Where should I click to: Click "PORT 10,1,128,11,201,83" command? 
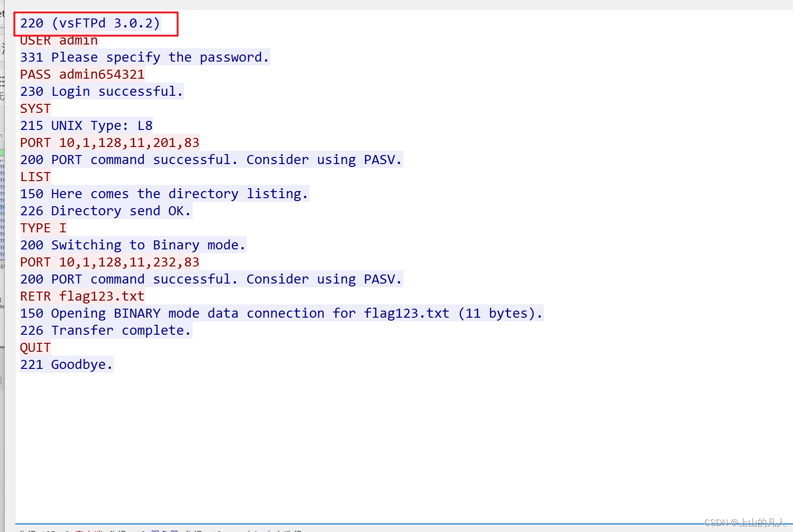[110, 143]
